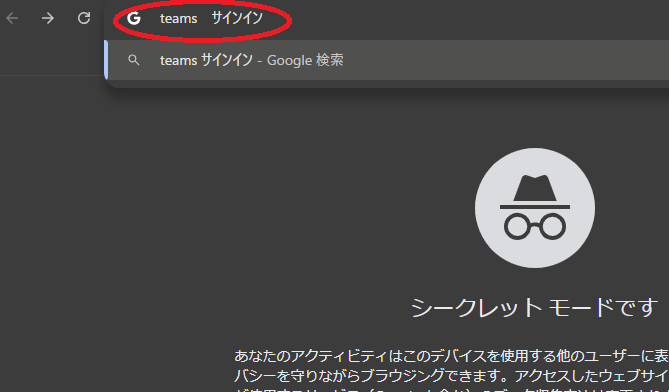Click the browser back arrow button
669x392 pixels.
[x=12, y=18]
